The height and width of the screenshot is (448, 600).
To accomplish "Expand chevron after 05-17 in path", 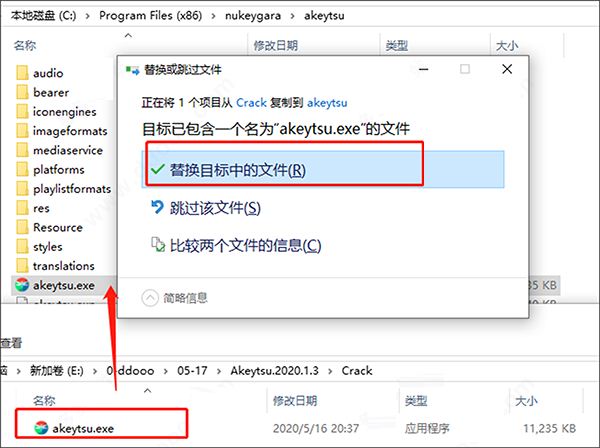I will click(x=219, y=371).
